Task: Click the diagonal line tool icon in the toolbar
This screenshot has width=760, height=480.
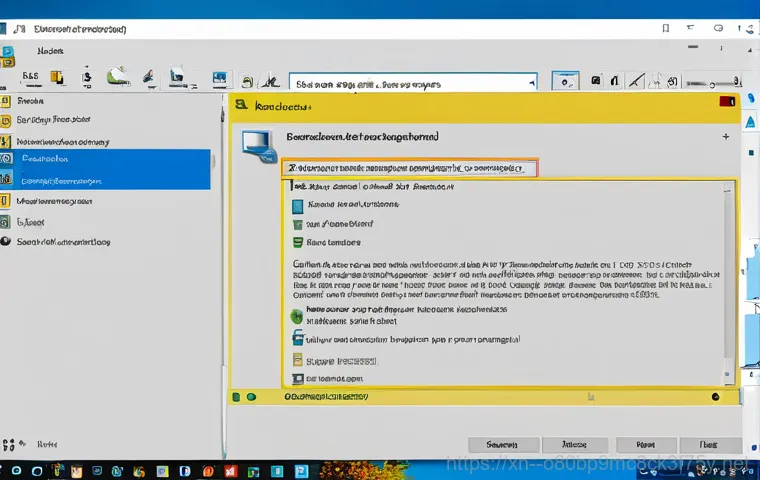Action: (636, 81)
